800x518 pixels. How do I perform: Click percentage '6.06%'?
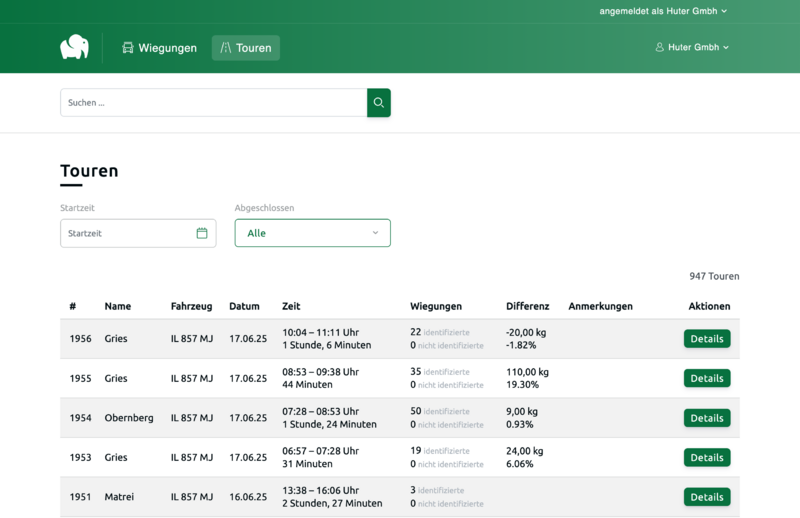point(520,464)
